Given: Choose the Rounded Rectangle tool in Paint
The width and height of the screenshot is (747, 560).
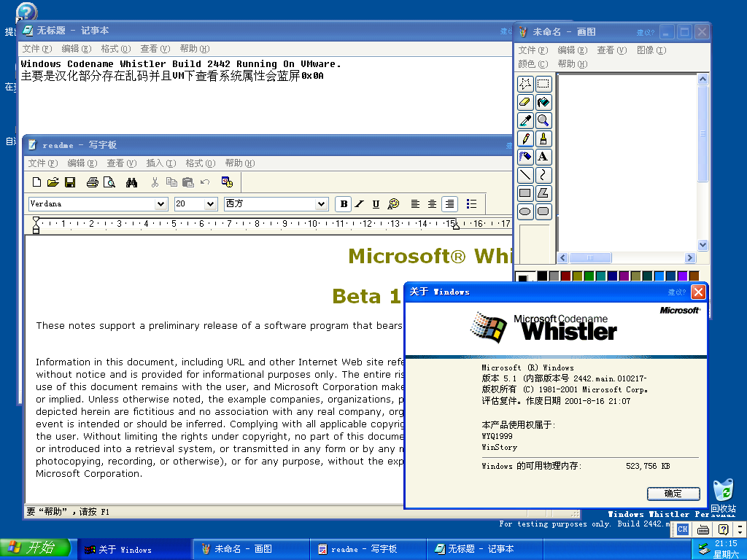Looking at the screenshot, I should pos(543,211).
